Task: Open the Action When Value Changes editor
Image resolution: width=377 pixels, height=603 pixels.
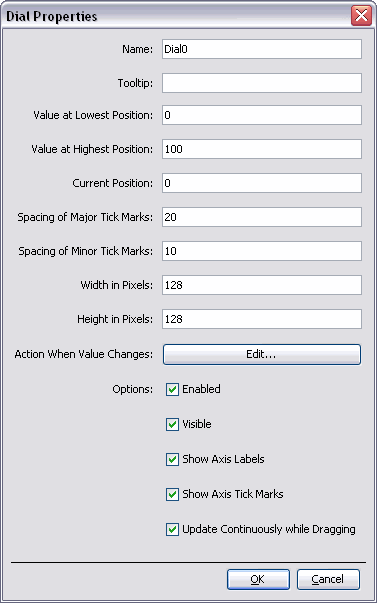Action: coord(262,354)
